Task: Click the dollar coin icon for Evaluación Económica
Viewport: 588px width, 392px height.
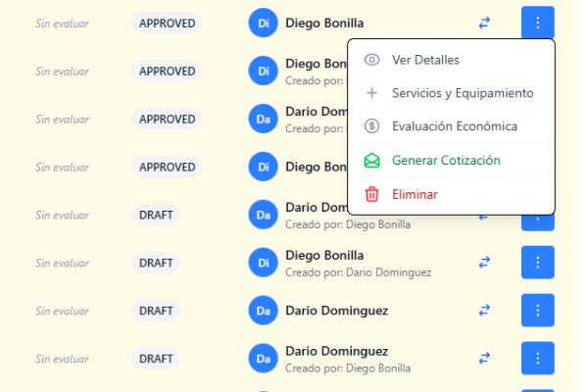Action: click(x=371, y=126)
